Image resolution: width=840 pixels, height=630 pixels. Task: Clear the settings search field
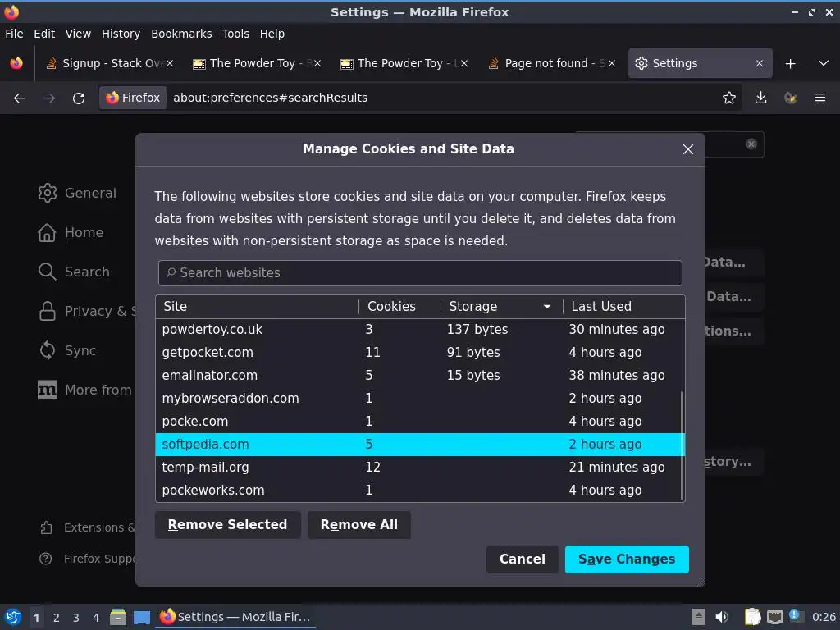point(751,144)
